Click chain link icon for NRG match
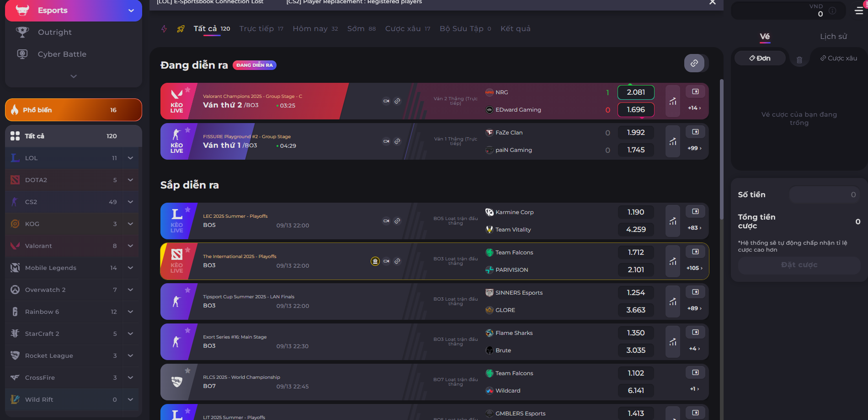Viewport: 868px width, 420px height. coord(397,101)
